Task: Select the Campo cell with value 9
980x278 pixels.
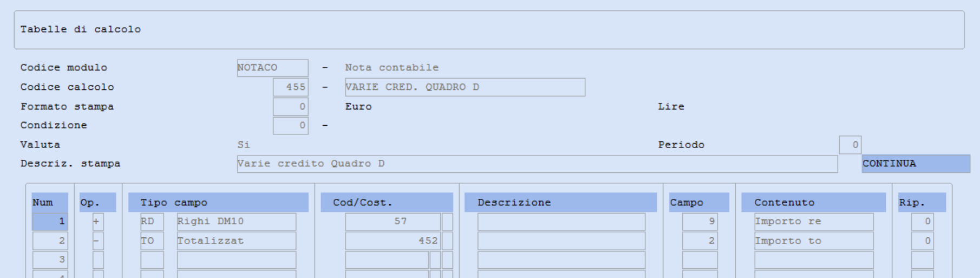Action: click(x=700, y=222)
